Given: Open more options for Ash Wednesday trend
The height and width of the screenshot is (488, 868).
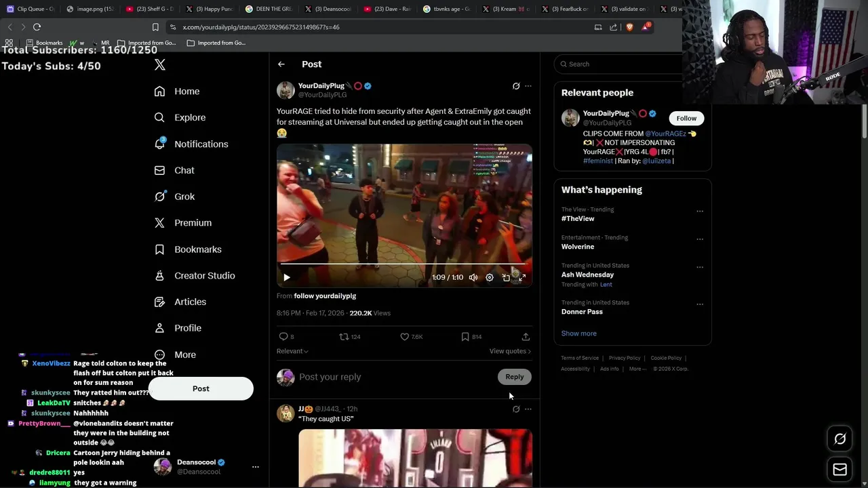Looking at the screenshot, I should tap(700, 267).
